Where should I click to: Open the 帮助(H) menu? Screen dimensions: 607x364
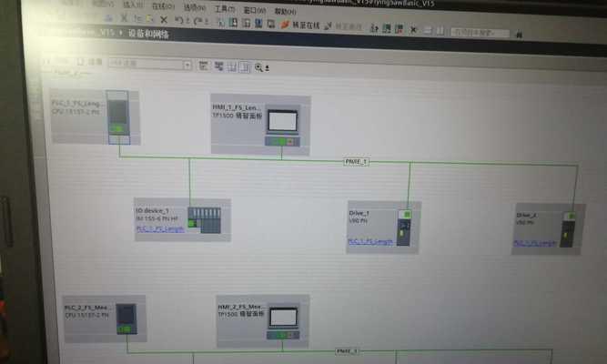tap(286, 11)
